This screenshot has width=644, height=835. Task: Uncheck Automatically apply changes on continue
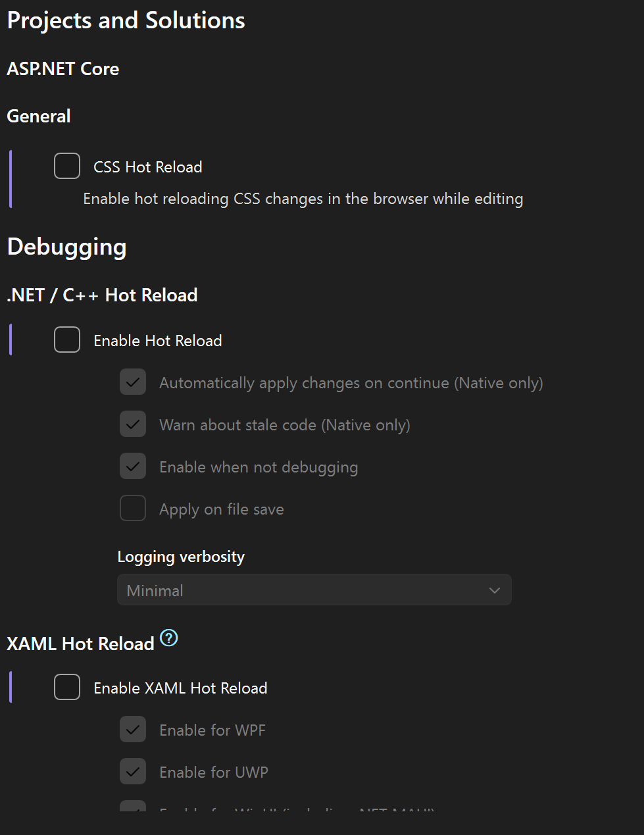pyautogui.click(x=133, y=382)
